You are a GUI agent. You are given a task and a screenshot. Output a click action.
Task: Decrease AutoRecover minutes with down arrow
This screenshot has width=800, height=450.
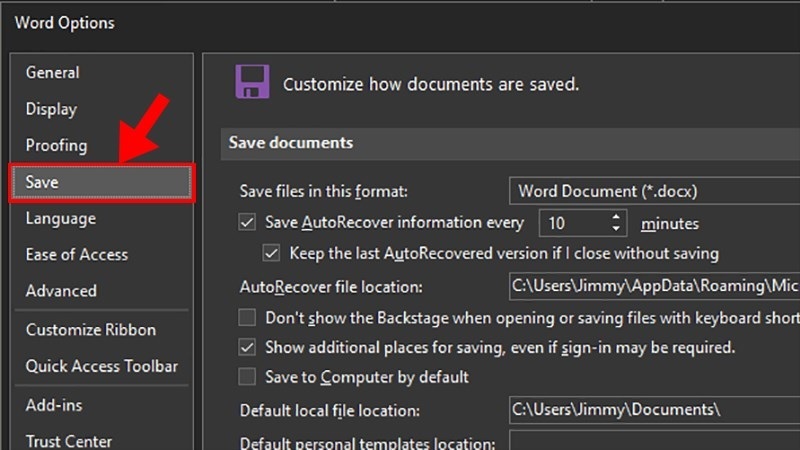tap(616, 229)
